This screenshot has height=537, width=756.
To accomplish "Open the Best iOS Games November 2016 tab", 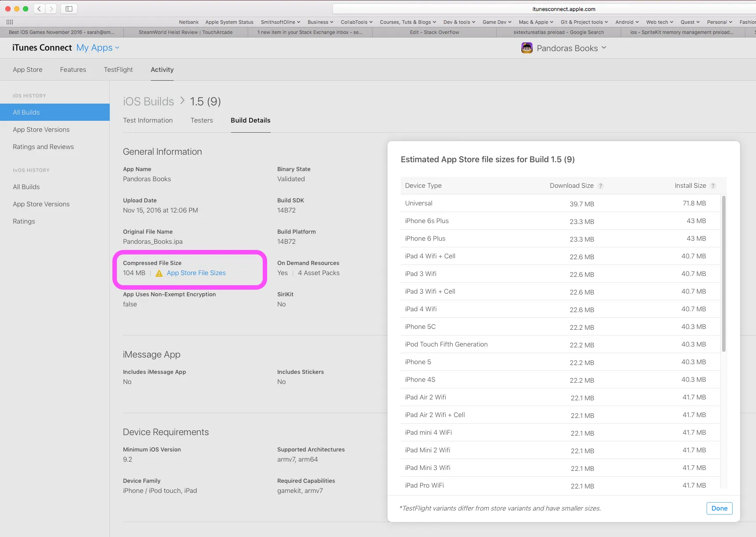I will point(62,32).
